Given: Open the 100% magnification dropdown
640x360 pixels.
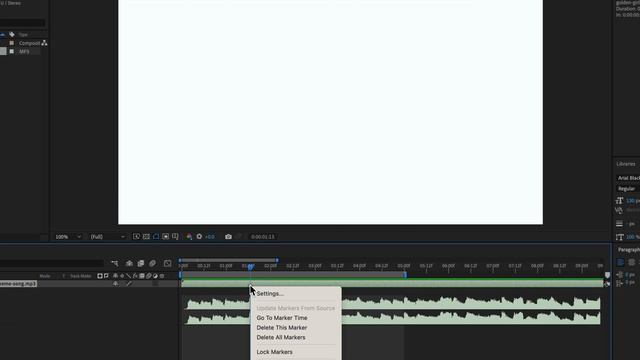Looking at the screenshot, I should (68, 237).
